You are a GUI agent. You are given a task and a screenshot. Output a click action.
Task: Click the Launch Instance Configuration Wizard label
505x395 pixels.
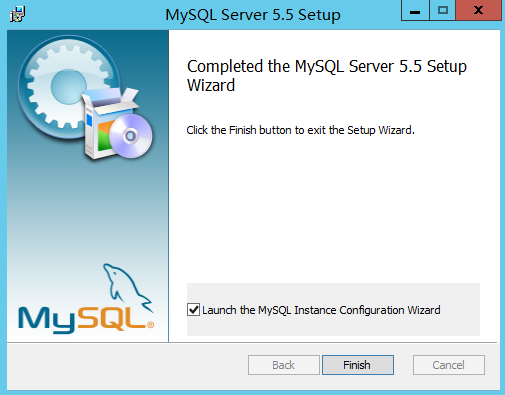(321, 310)
